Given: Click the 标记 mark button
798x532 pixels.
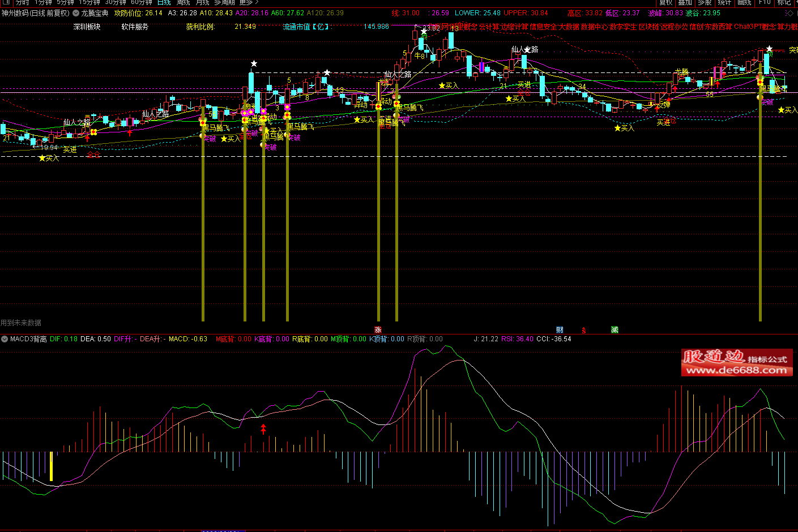Looking at the screenshot, I should (784, 2).
